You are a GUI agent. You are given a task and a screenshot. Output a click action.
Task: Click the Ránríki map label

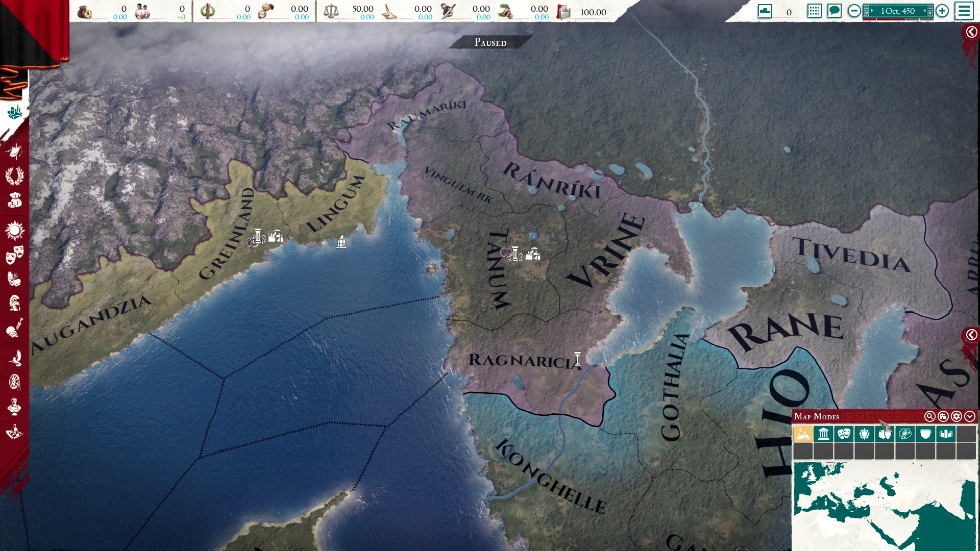pos(552,181)
